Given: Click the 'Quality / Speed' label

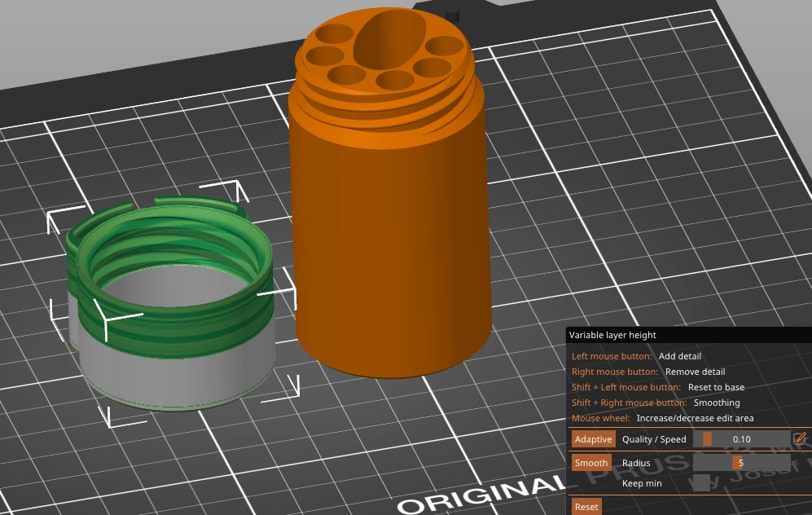Looking at the screenshot, I should (654, 439).
